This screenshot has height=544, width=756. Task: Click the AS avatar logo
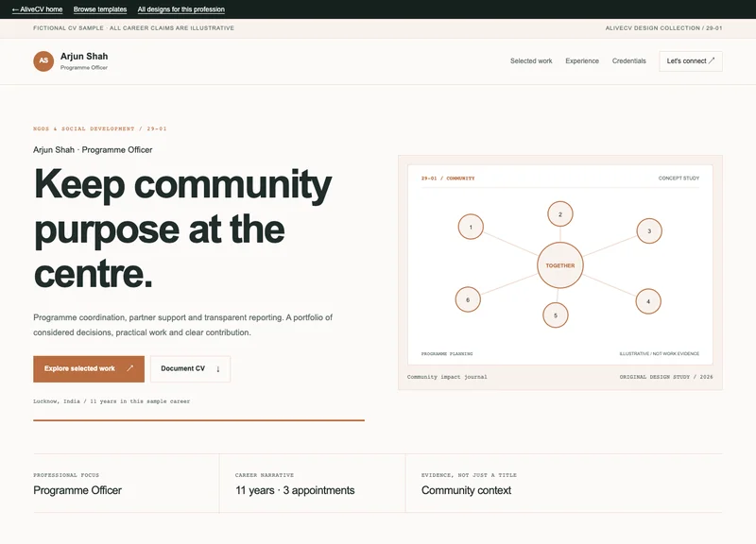click(43, 61)
